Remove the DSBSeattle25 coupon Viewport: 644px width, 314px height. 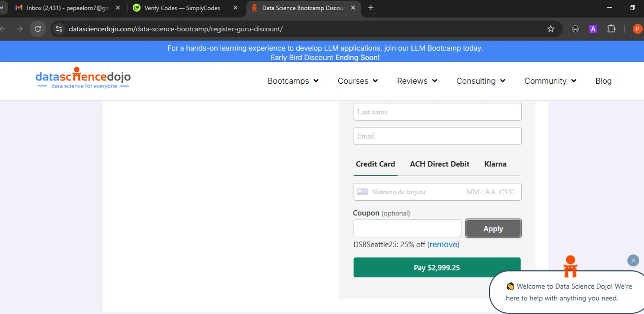(x=444, y=245)
